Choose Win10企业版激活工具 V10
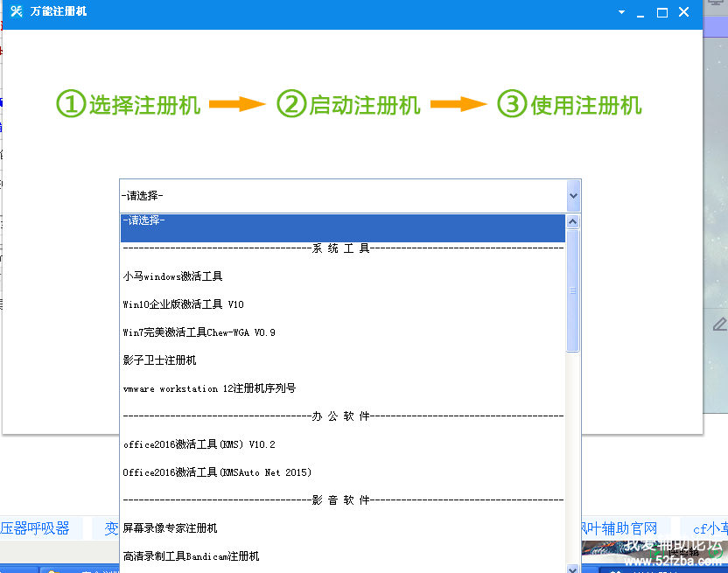Viewport: 728px width, 573px height. coord(184,304)
